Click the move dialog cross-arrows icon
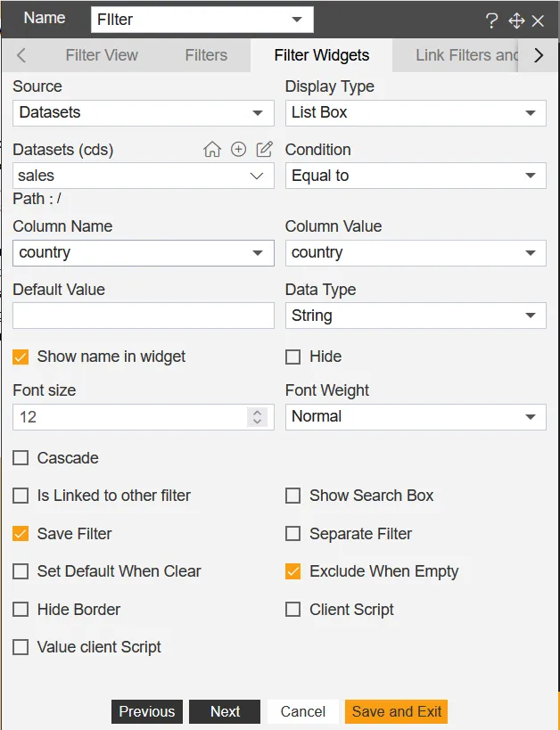Image resolution: width=560 pixels, height=730 pixels. click(x=515, y=21)
